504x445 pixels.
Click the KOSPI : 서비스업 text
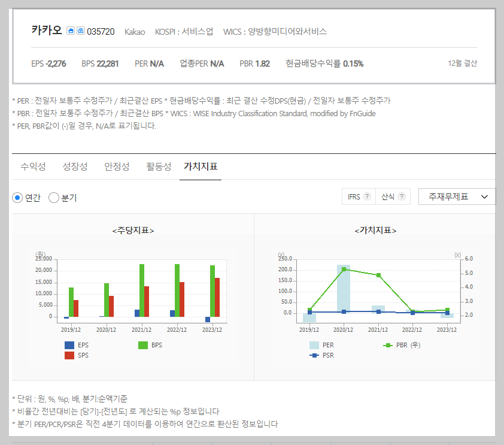coord(184,32)
